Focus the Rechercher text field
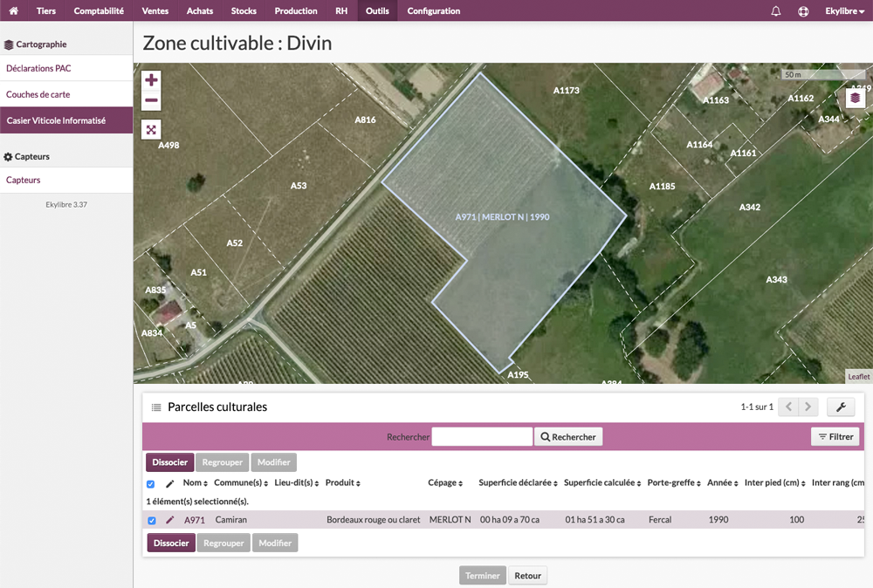Image resolution: width=873 pixels, height=588 pixels. coord(482,437)
